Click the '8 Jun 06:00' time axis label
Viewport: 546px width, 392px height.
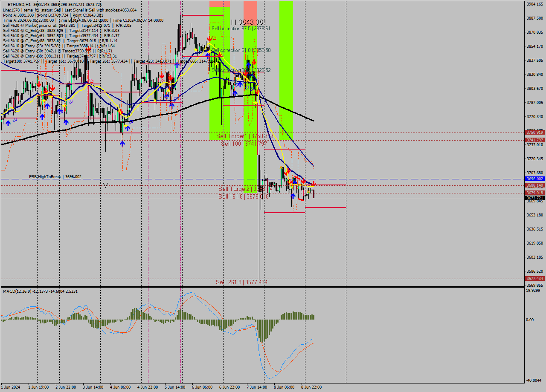(284, 387)
